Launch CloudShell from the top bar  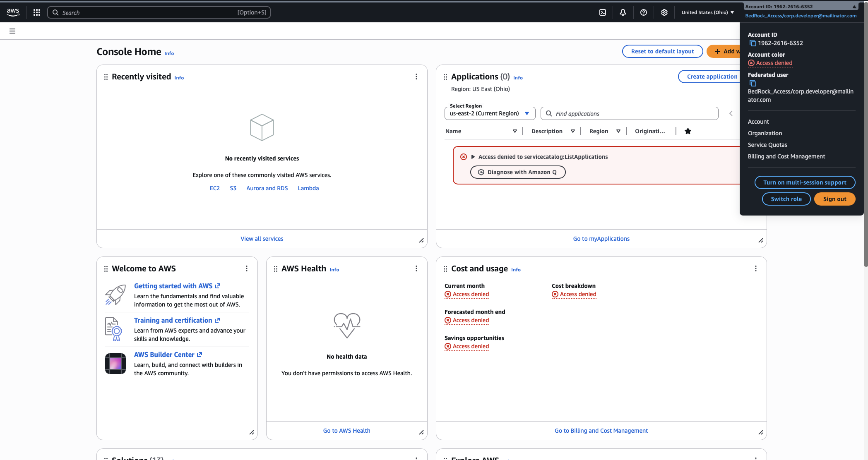[603, 12]
